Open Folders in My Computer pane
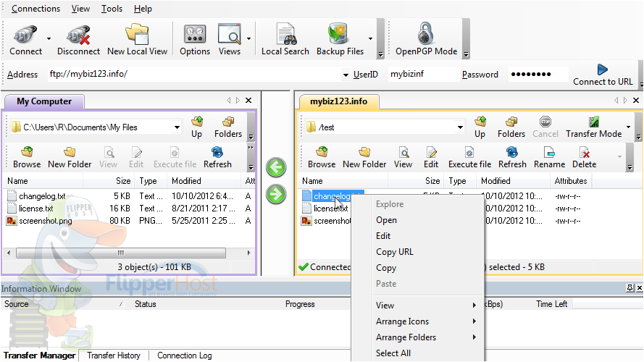 (228, 122)
